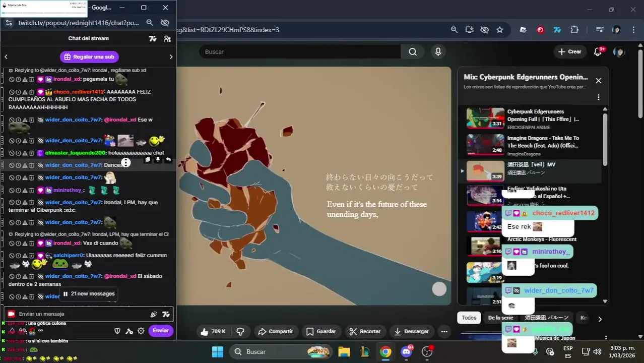Open Crear dropdown button
This screenshot has width=644, height=363.
click(569, 51)
